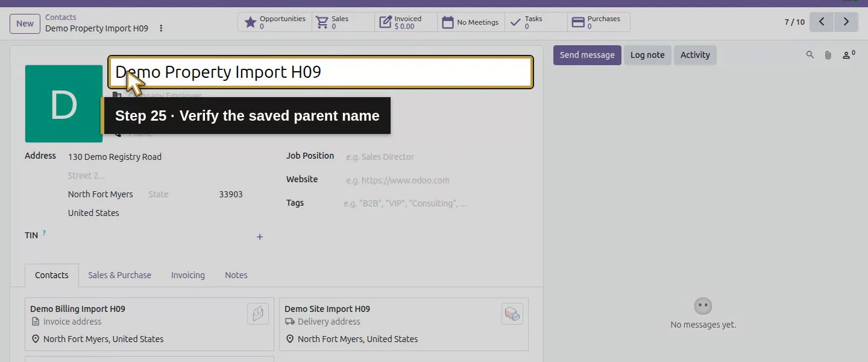Click the attachments paperclip icon
Image resolution: width=868 pixels, height=362 pixels.
pos(828,55)
